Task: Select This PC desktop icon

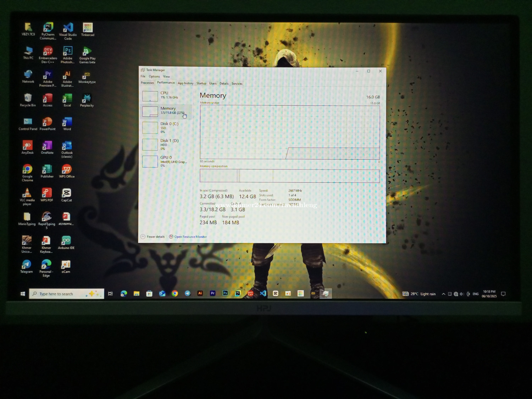Action: 28,53
